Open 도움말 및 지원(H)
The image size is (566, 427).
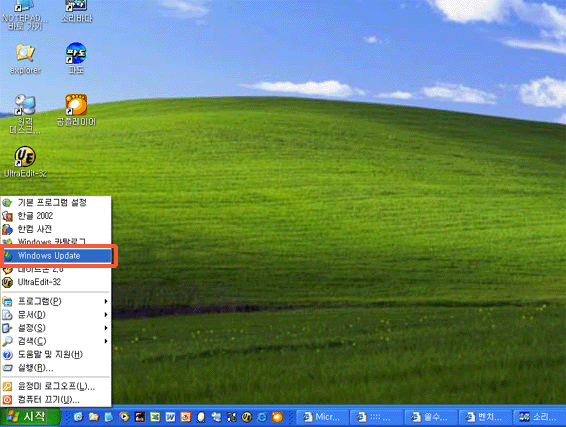(x=56, y=354)
